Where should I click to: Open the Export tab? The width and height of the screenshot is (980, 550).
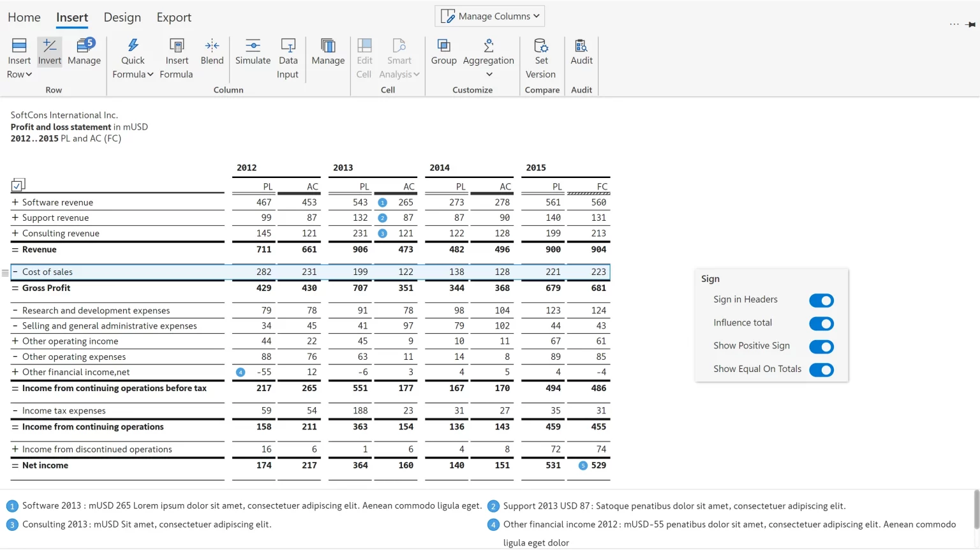[x=174, y=17]
